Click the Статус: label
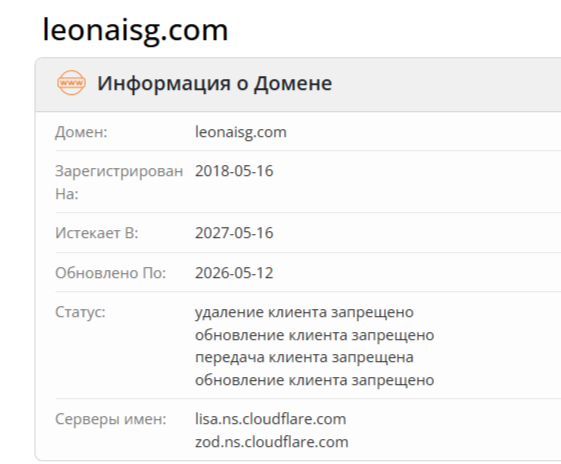 (80, 312)
